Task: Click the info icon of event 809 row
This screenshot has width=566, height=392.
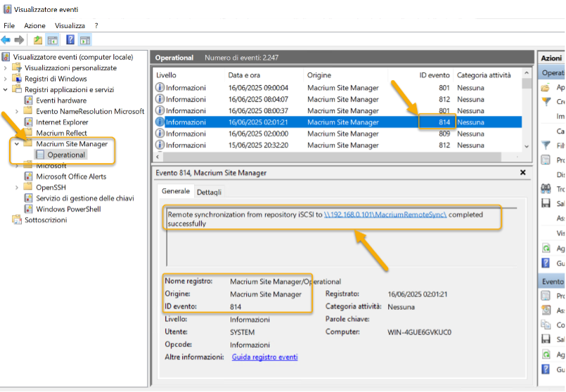Action: [160, 133]
